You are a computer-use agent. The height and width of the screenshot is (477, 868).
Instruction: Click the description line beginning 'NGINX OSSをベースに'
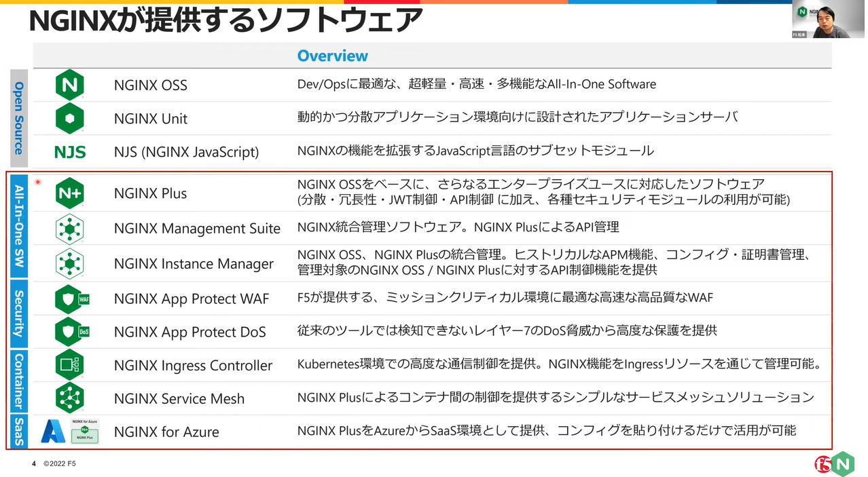[531, 185]
